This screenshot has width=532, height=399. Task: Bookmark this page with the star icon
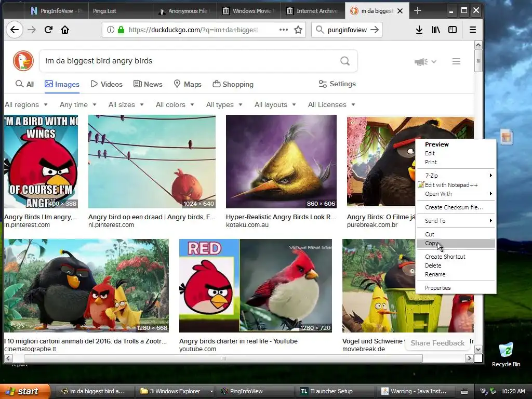tap(298, 30)
